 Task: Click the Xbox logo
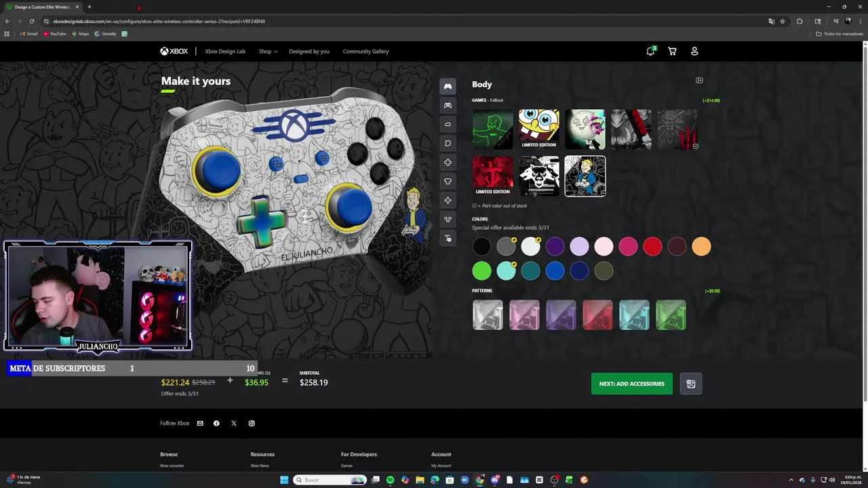[x=174, y=51]
